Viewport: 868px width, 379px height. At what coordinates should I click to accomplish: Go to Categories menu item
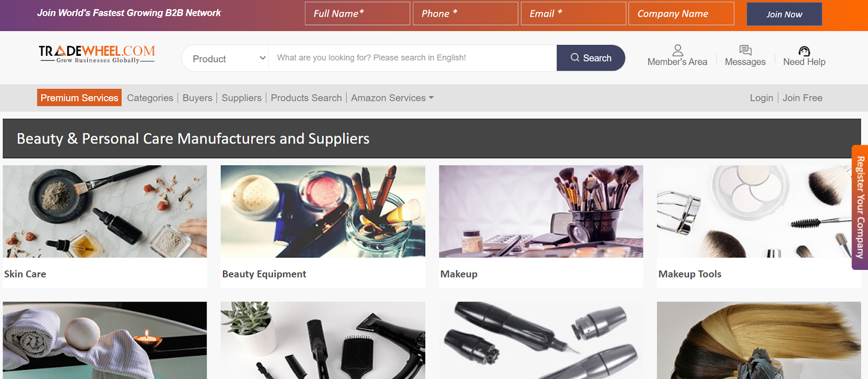click(x=150, y=98)
